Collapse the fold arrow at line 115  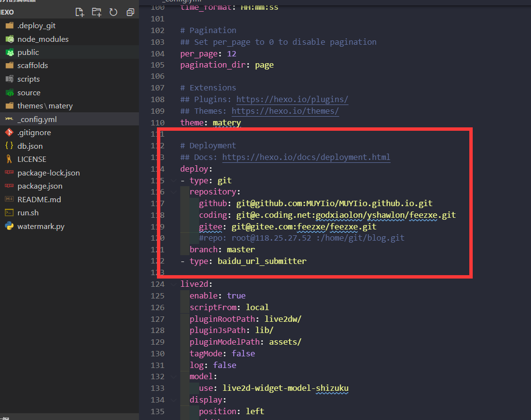point(174,181)
